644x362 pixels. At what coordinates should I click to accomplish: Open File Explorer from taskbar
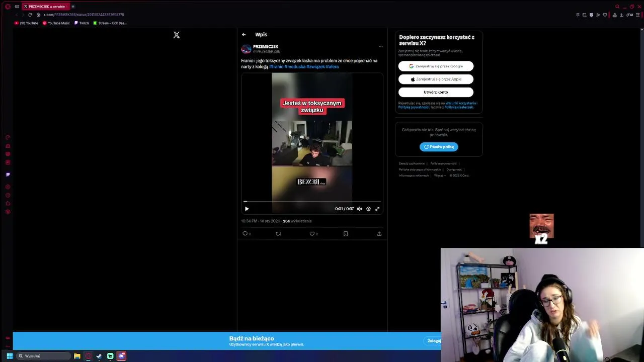click(x=77, y=356)
